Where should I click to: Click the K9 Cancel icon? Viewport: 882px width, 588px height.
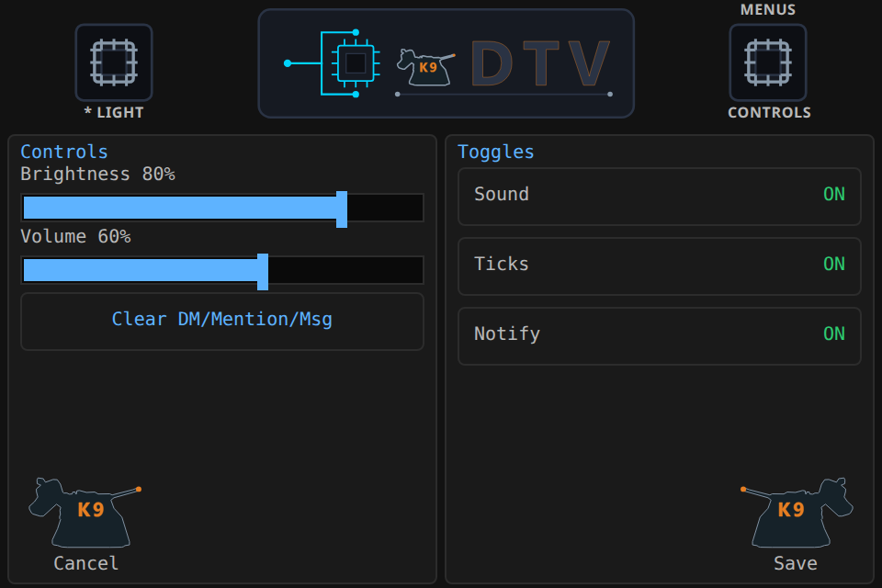point(85,513)
